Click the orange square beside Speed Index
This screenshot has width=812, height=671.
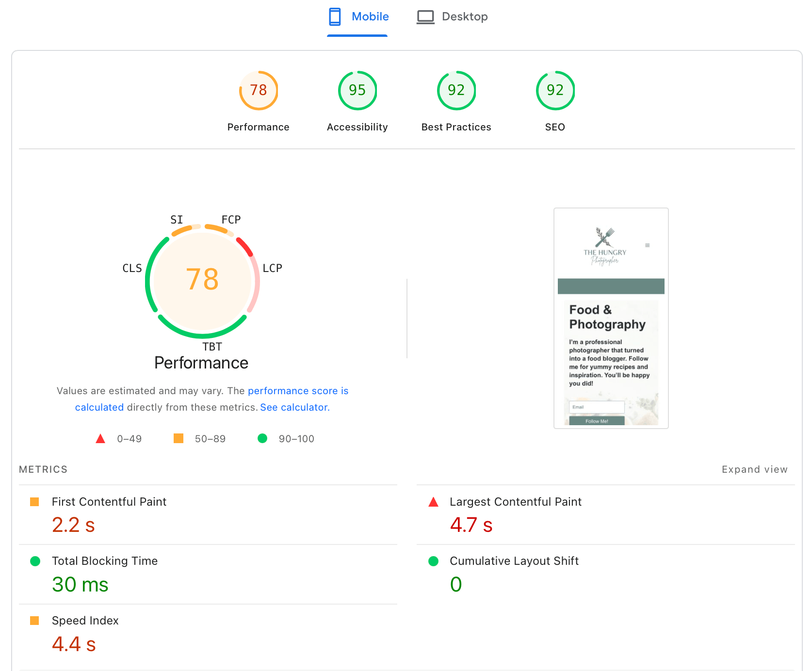pos(34,621)
